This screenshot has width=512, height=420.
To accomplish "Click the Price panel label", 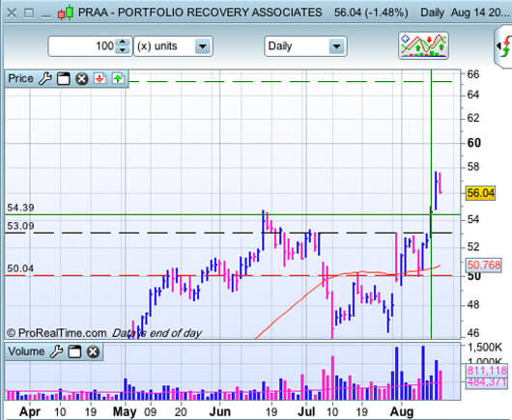I will 20,78.
